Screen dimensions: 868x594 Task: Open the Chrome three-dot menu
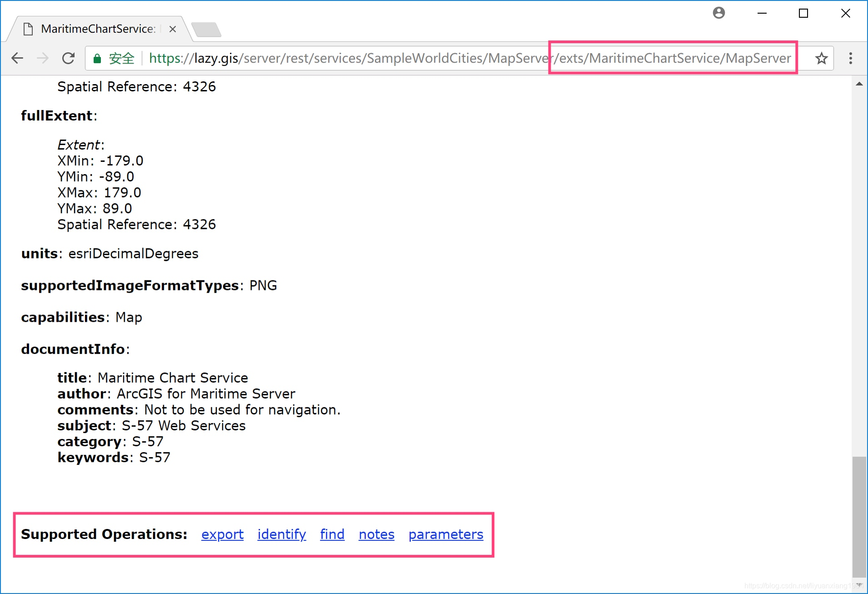point(851,58)
